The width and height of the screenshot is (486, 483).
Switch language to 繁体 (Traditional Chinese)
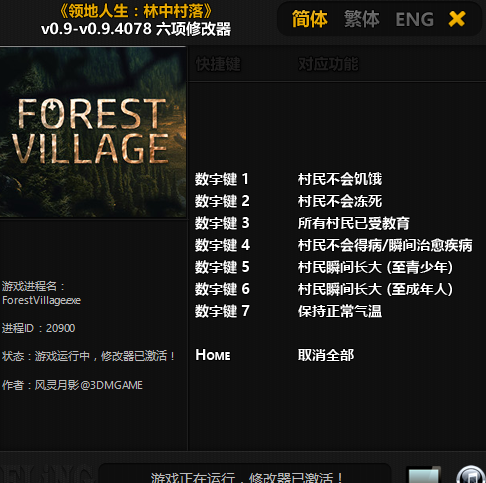point(362,19)
